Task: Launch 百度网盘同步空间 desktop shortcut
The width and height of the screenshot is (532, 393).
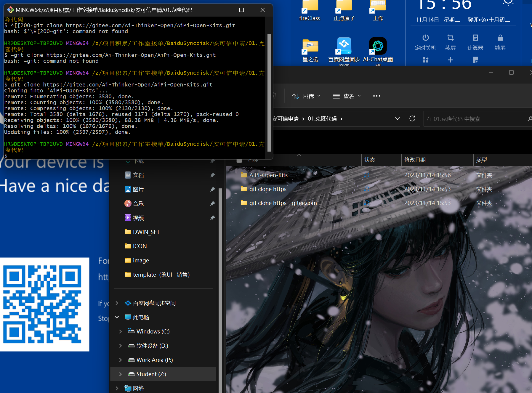Action: coord(344,51)
